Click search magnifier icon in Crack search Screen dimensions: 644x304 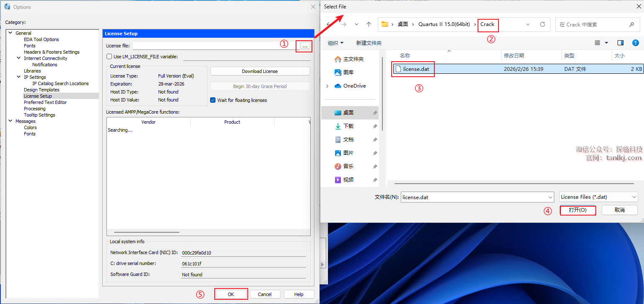click(x=631, y=25)
